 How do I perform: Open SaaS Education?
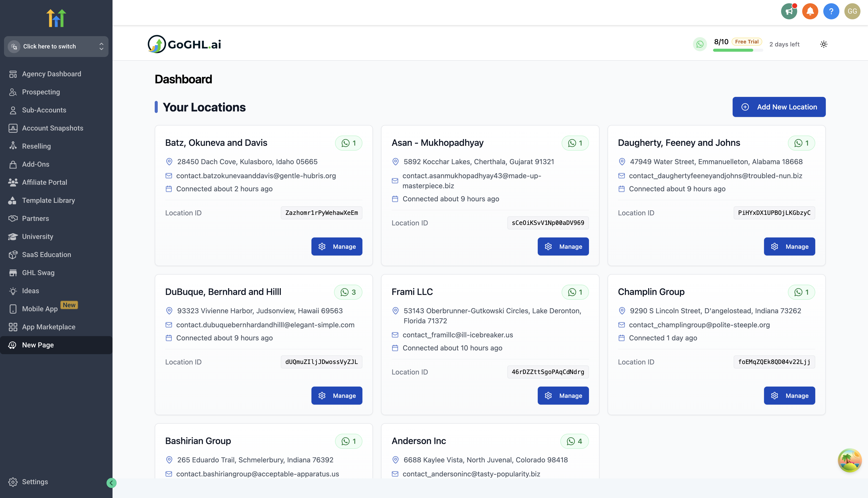(56, 255)
